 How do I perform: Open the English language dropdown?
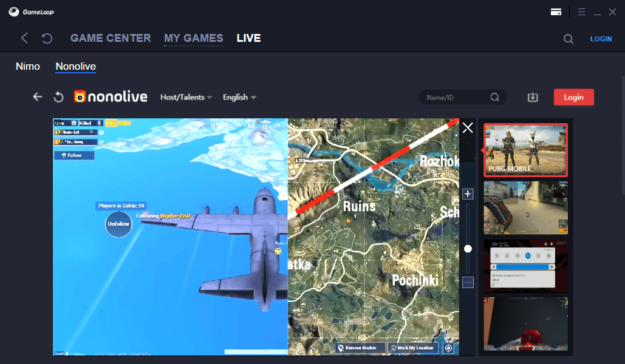point(239,97)
